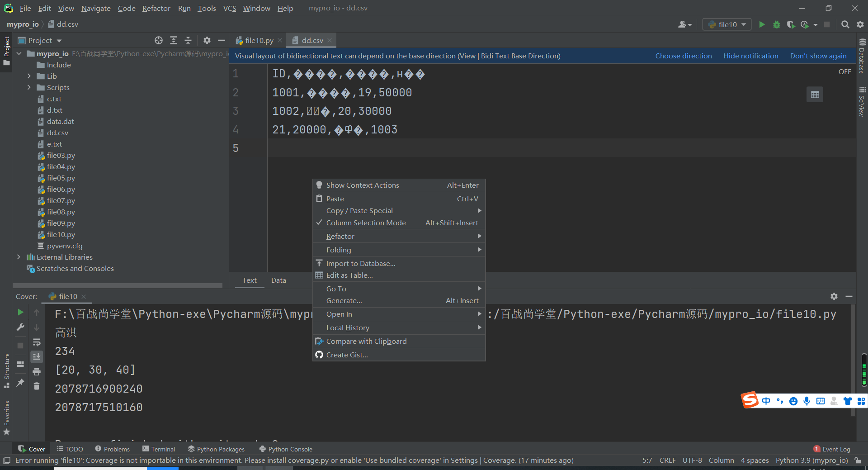Open the UTF-8 encoding selector
The image size is (868, 470).
[x=692, y=461]
